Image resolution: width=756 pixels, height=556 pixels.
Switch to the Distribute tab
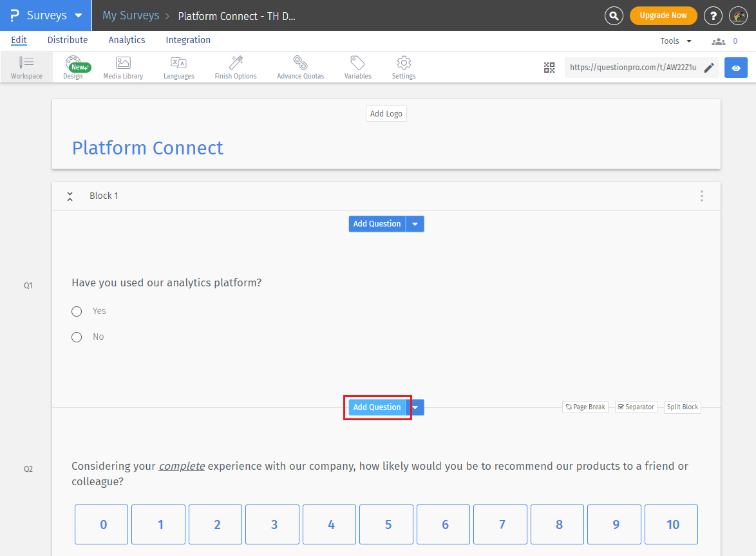pyautogui.click(x=68, y=40)
